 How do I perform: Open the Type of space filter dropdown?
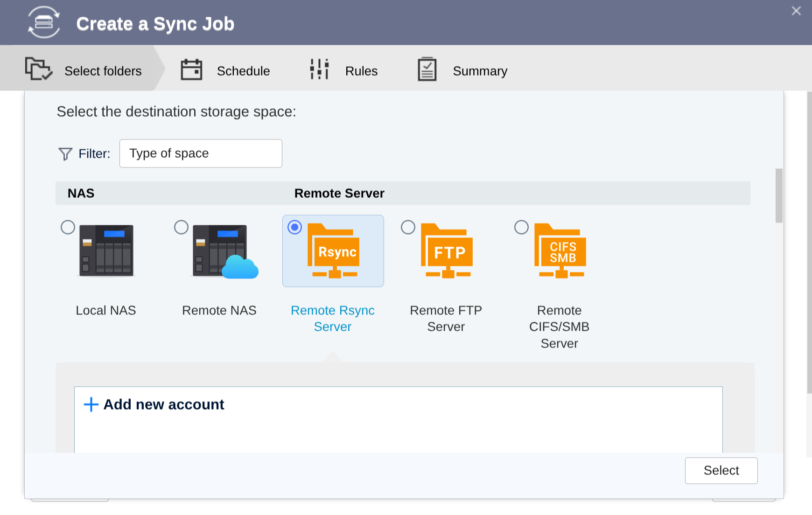[201, 153]
